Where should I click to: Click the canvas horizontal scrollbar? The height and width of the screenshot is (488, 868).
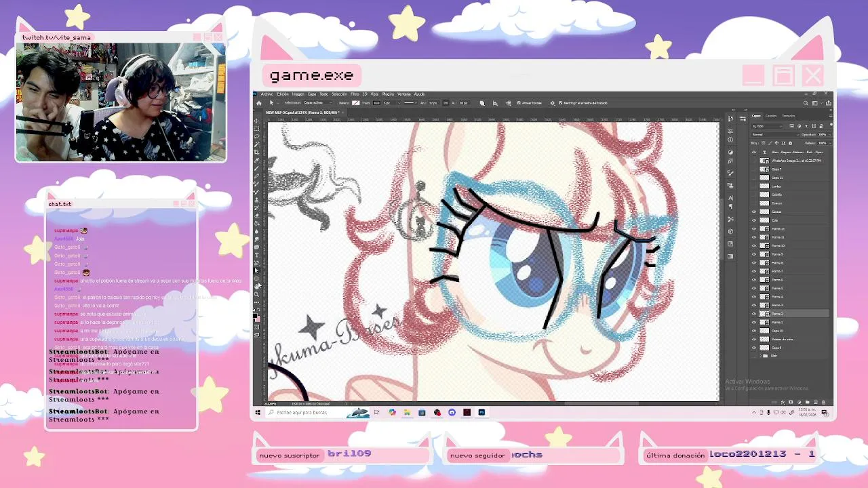tap(601, 403)
